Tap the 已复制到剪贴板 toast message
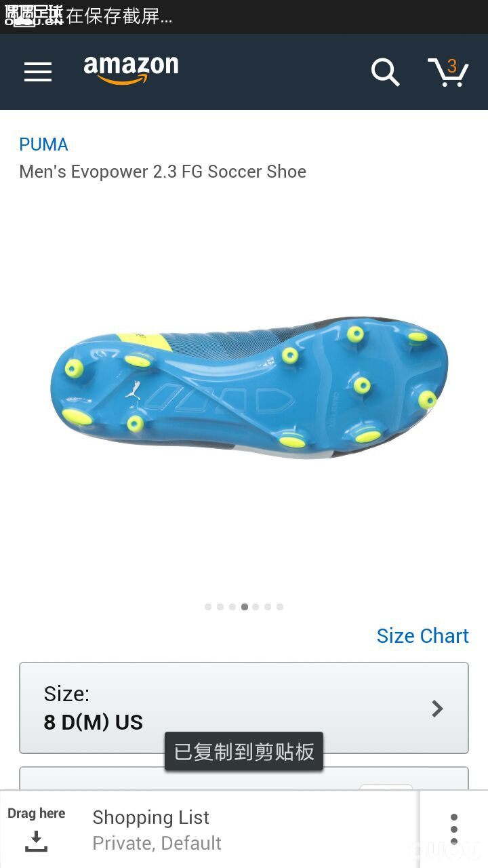Image resolution: width=488 pixels, height=868 pixels. 244,751
